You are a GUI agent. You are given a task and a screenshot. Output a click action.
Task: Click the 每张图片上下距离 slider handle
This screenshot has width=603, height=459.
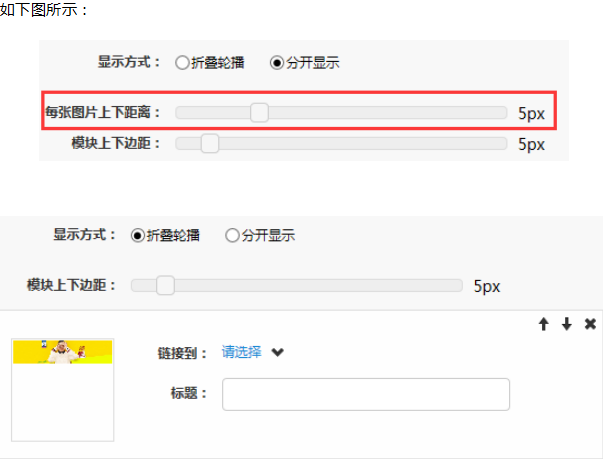259,112
